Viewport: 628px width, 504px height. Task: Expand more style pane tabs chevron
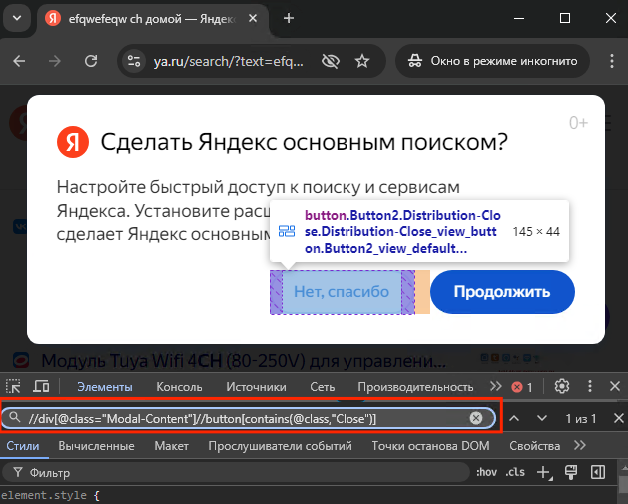pyautogui.click(x=580, y=446)
